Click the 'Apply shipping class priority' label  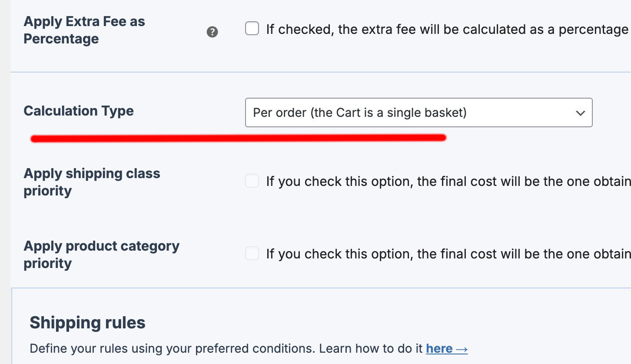pos(92,182)
